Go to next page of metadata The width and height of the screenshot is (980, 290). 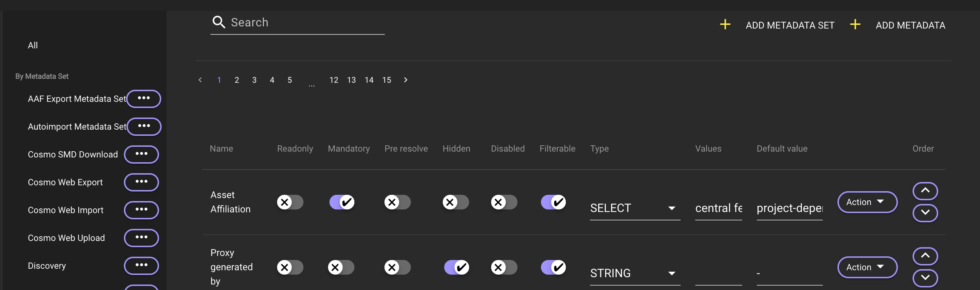click(x=405, y=80)
